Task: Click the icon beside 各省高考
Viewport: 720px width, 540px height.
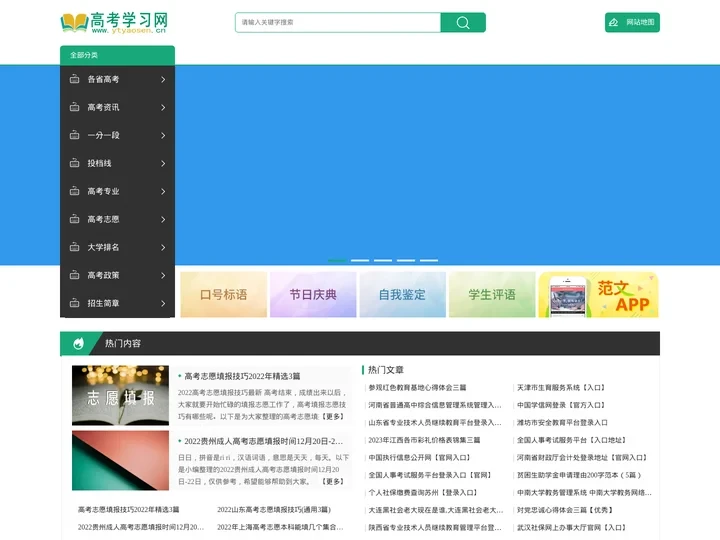Action: coord(74,79)
